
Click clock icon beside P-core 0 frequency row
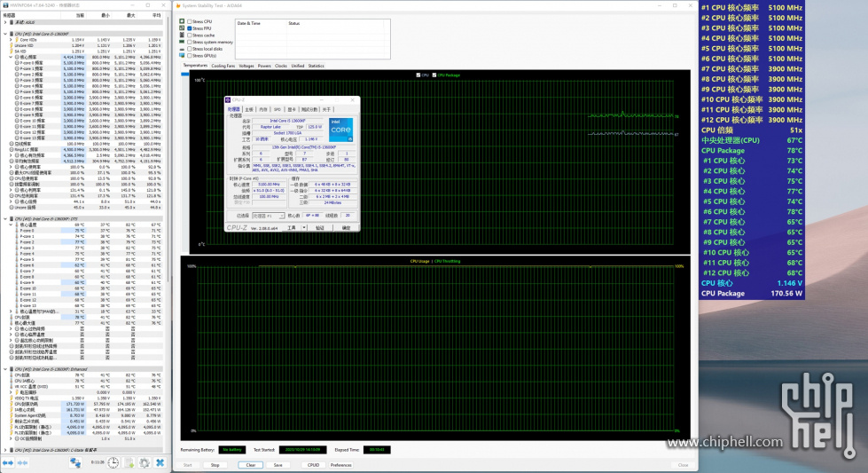pos(17,63)
